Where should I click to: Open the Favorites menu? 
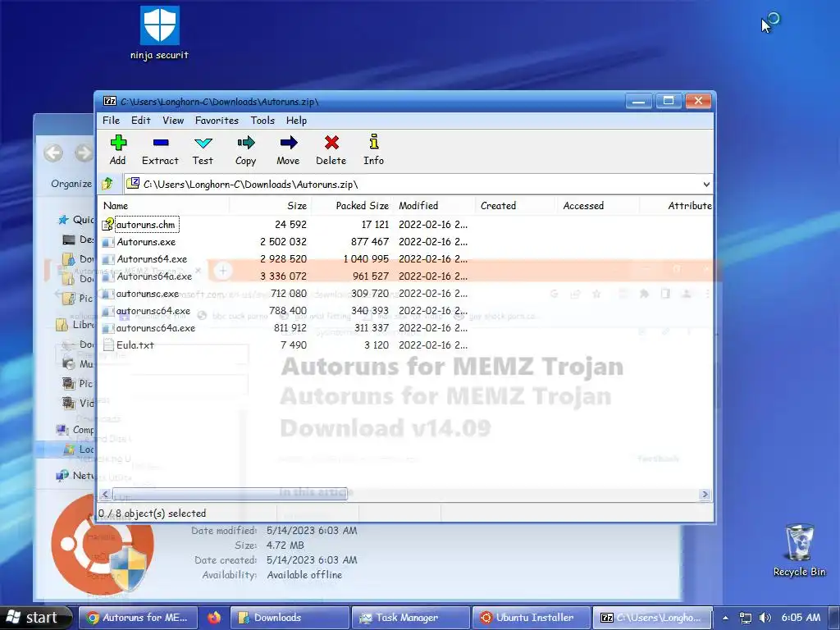click(x=217, y=121)
